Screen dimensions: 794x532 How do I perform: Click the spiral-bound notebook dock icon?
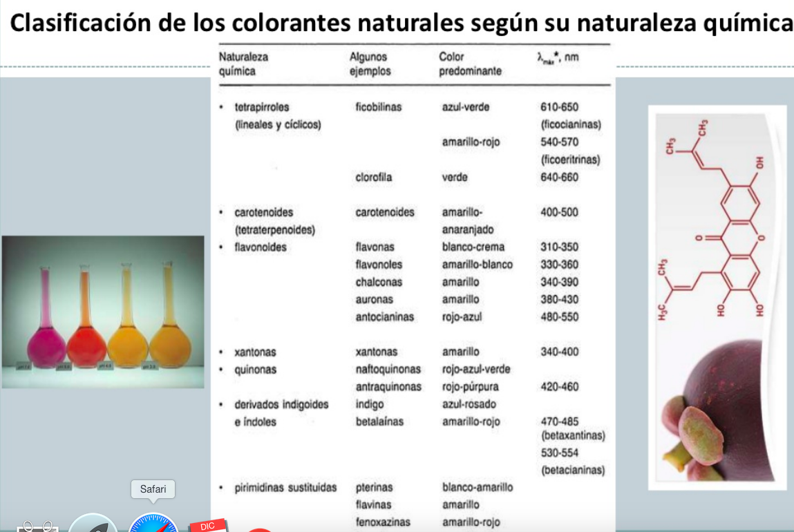[x=37, y=526]
